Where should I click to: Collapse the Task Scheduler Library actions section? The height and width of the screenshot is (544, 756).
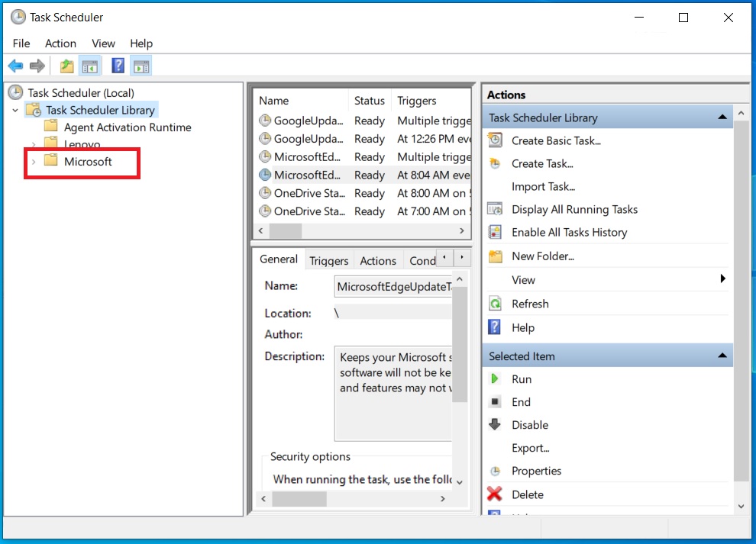pos(722,117)
